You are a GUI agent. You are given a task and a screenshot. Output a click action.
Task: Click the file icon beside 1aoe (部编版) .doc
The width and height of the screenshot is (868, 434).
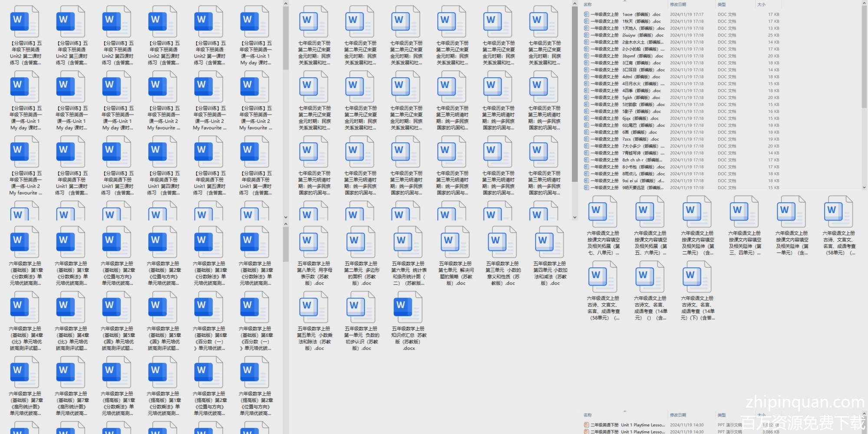click(586, 14)
